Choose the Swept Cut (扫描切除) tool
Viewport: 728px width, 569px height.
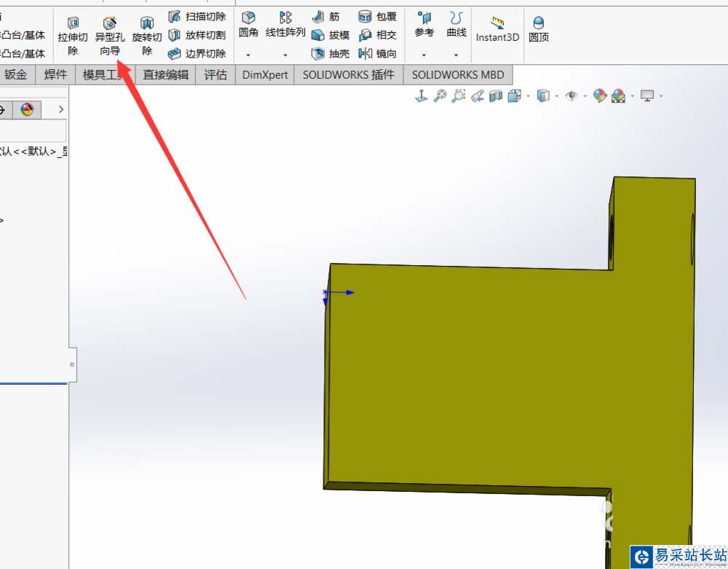pos(197,17)
